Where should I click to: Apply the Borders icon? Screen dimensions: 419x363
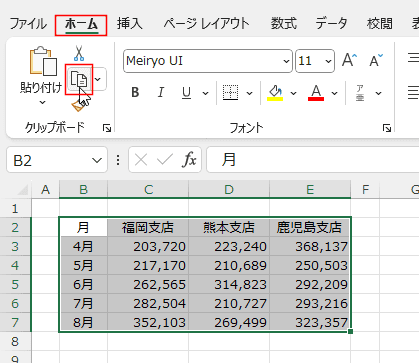[230, 92]
